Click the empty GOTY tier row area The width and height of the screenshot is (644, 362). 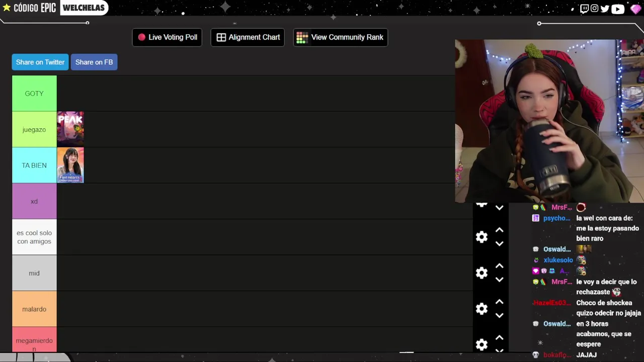pyautogui.click(x=256, y=94)
